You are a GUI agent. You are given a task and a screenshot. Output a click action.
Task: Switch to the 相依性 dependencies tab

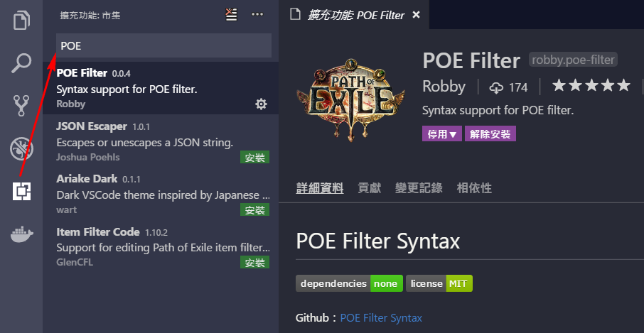[474, 188]
